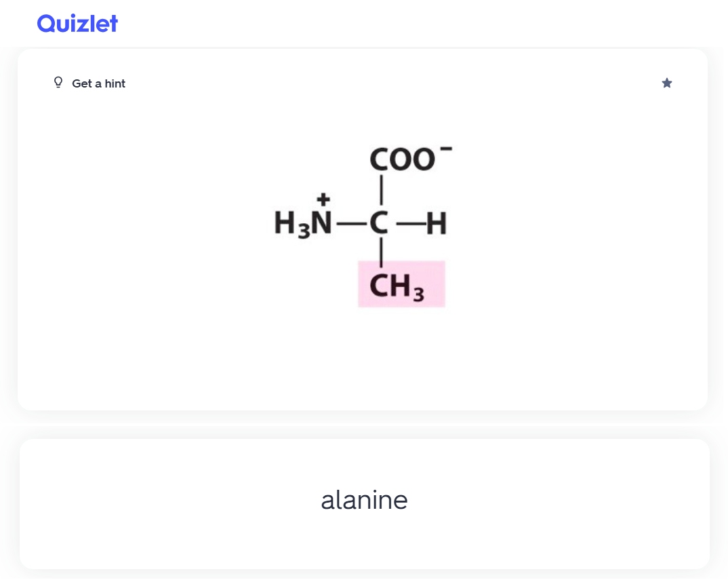Click the COO- label in the diagram

(404, 159)
